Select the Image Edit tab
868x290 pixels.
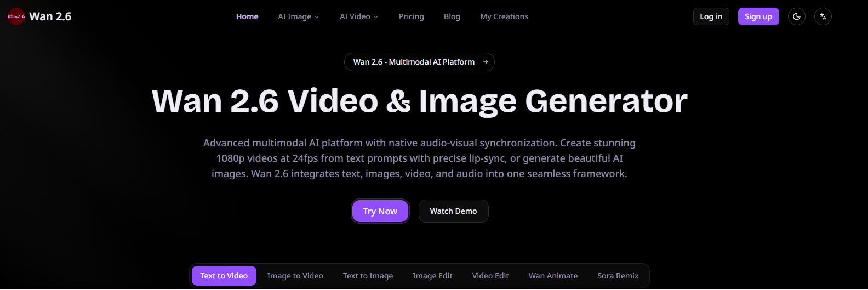[x=432, y=276]
